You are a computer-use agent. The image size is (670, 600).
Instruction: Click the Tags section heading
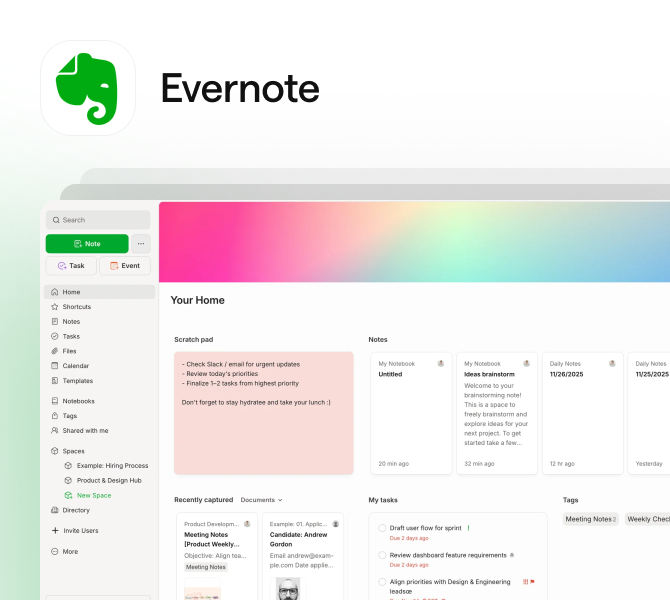click(570, 500)
